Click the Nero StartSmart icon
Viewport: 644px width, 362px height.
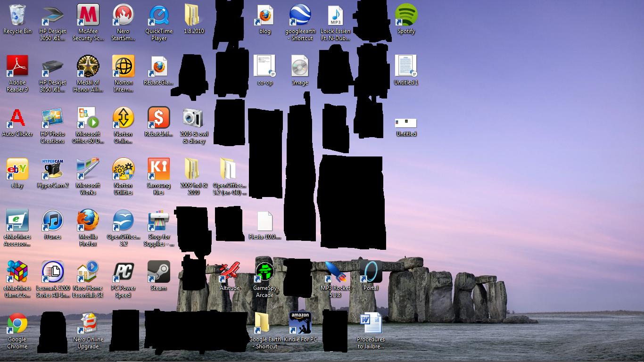[x=123, y=15]
